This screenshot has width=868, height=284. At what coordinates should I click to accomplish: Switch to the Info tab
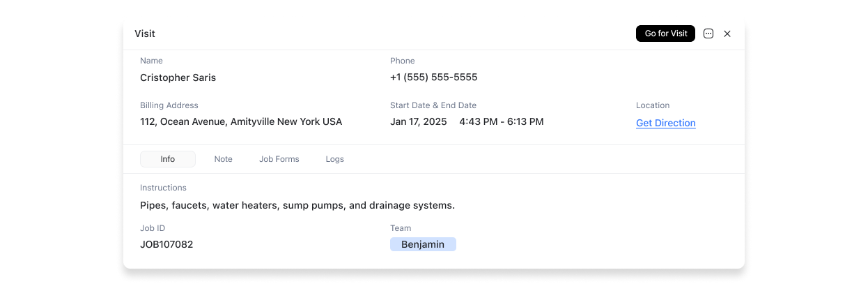pyautogui.click(x=168, y=159)
